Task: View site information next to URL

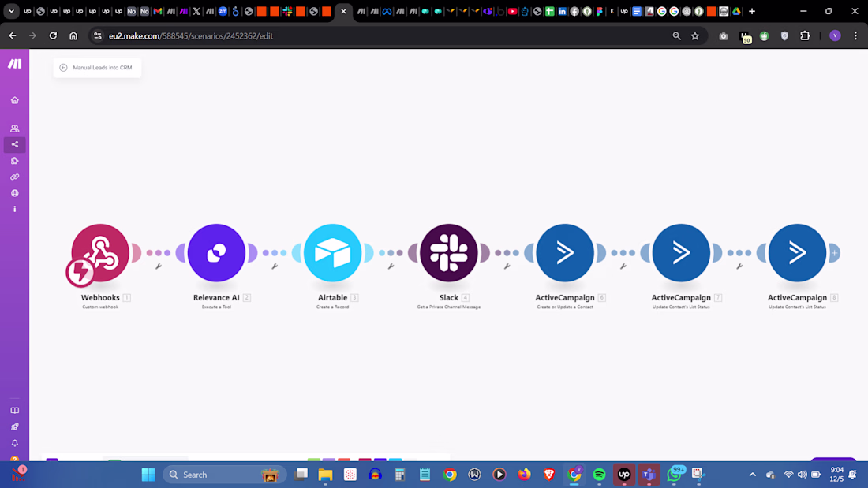Action: click(97, 36)
